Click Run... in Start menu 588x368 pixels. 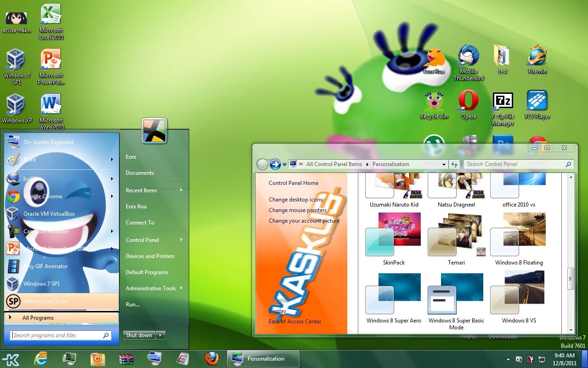click(x=133, y=305)
